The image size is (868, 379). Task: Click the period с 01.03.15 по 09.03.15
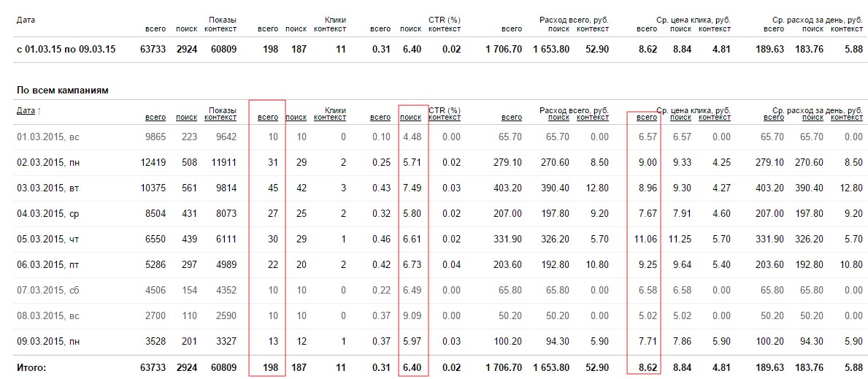point(61,49)
